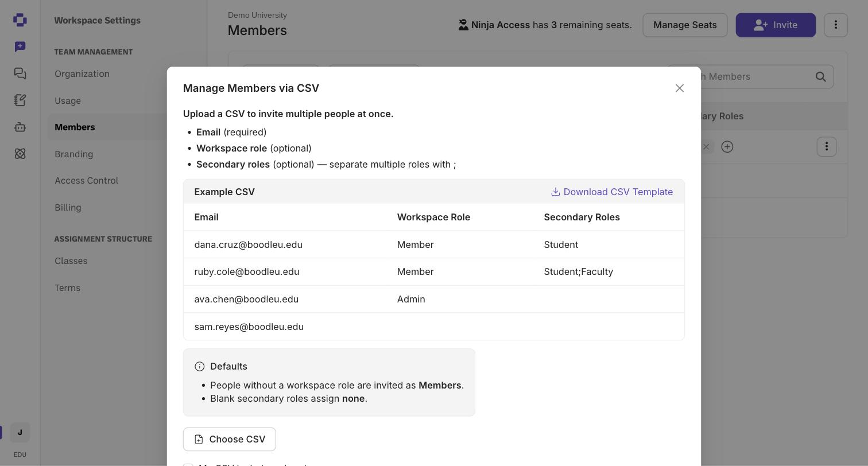868x466 pixels.
Task: Open the robot assistants icon
Action: 20,127
